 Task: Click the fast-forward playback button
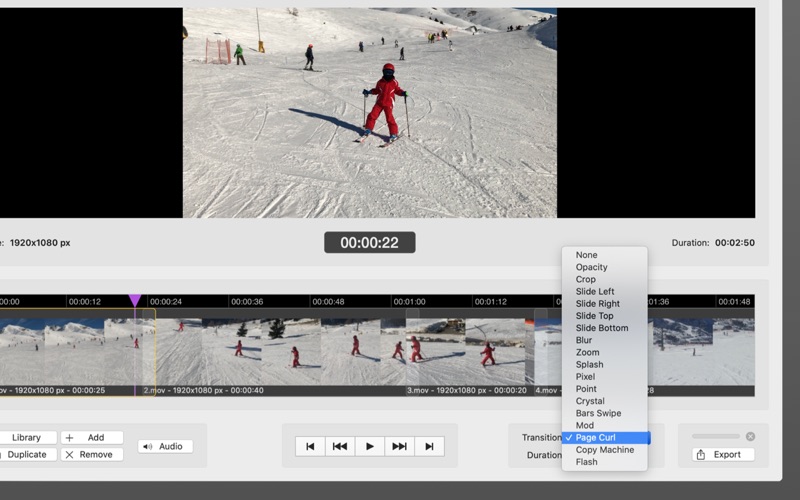399,446
